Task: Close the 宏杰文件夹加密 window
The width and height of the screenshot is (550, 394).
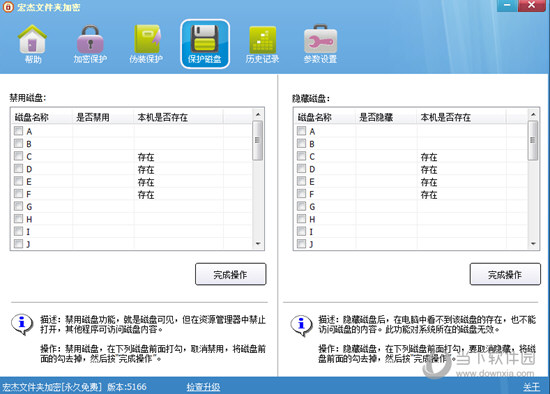Action: pos(531,5)
